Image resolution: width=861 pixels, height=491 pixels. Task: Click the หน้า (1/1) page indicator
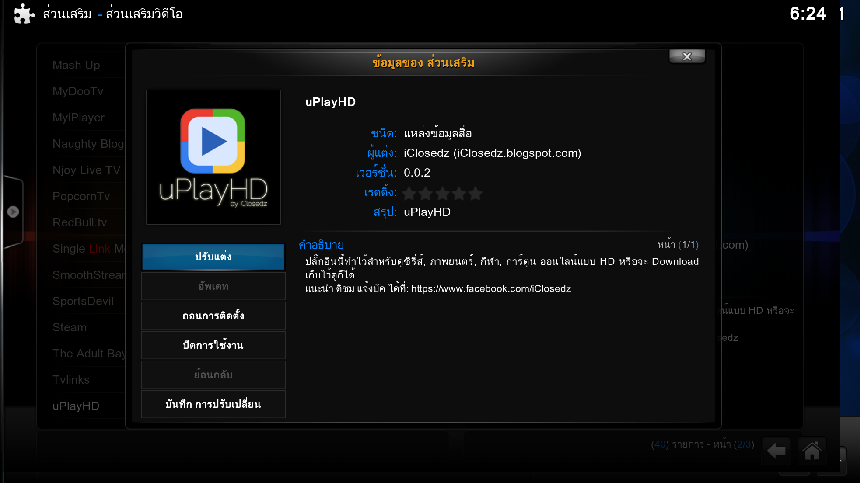(x=678, y=244)
